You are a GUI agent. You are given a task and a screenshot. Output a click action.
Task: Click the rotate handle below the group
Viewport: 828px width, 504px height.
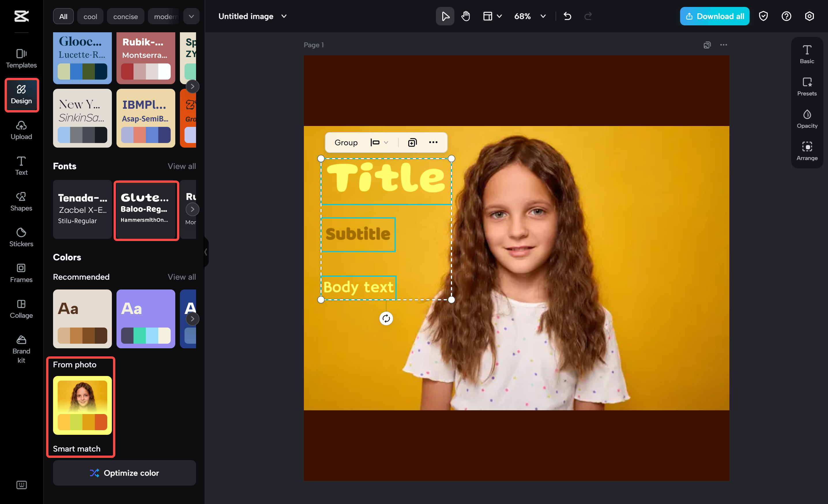[x=386, y=318]
